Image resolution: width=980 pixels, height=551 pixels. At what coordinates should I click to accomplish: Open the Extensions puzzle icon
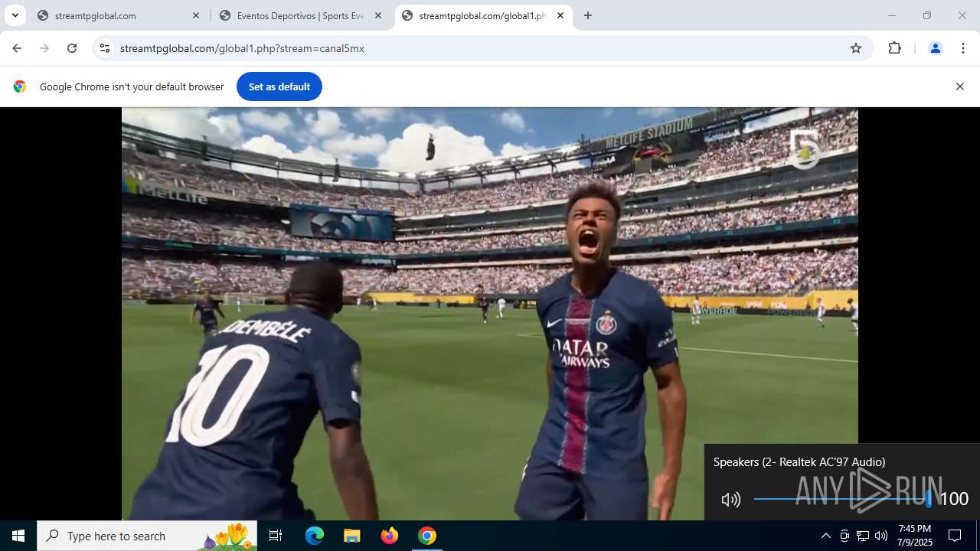coord(894,48)
